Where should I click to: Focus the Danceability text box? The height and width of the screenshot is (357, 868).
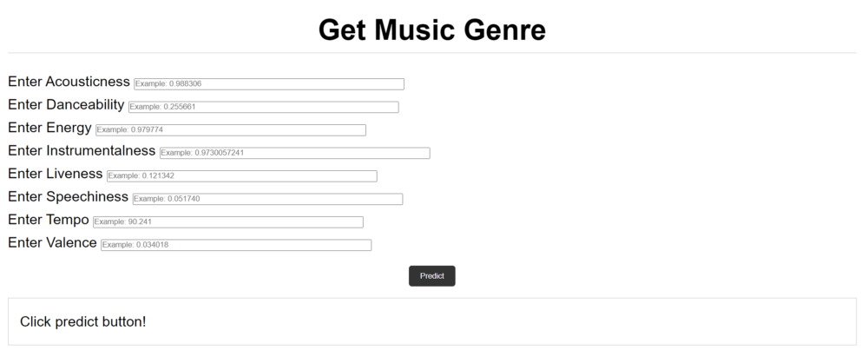[263, 107]
